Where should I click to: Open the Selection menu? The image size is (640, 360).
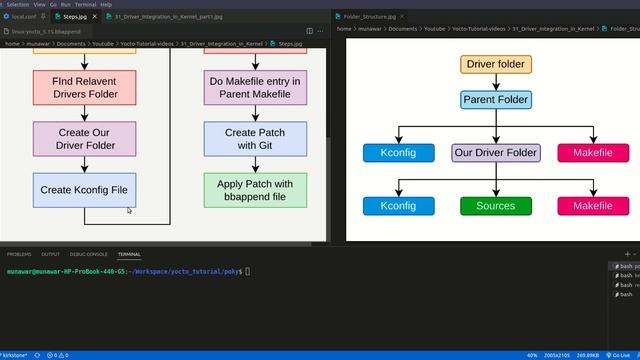[18, 4]
